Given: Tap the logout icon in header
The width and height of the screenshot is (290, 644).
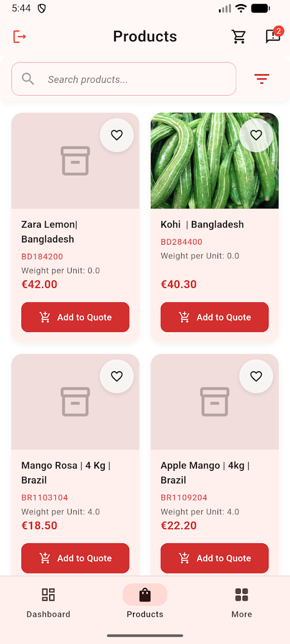Looking at the screenshot, I should tap(19, 36).
